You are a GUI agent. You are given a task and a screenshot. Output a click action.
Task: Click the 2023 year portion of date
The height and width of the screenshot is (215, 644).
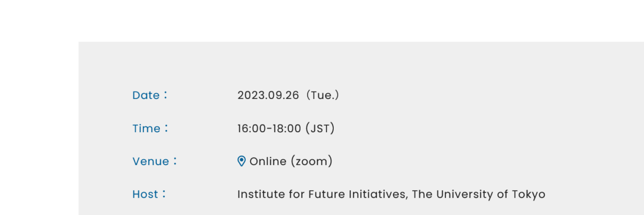pos(250,95)
